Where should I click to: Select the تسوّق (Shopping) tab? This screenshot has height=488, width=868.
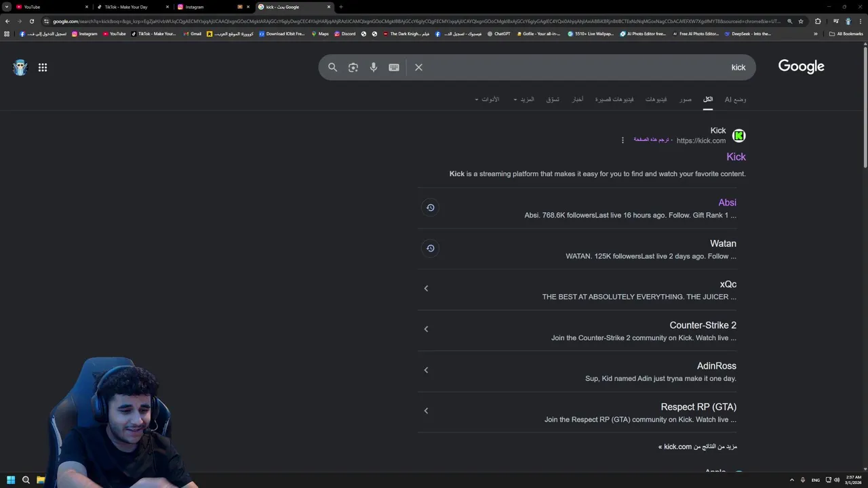click(x=553, y=100)
